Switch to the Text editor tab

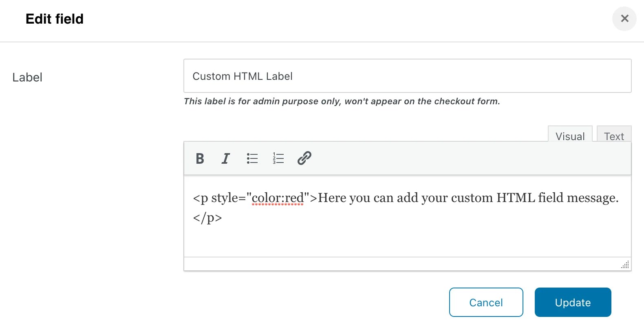click(614, 136)
